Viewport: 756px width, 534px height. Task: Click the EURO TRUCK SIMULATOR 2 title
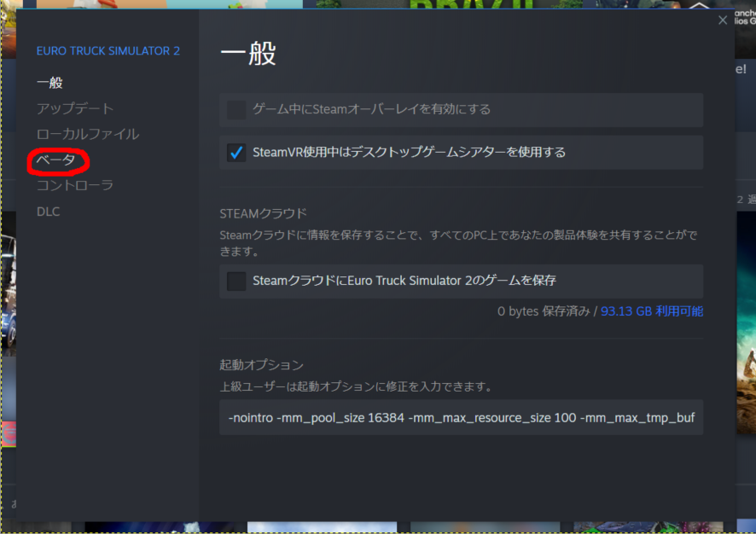108,50
